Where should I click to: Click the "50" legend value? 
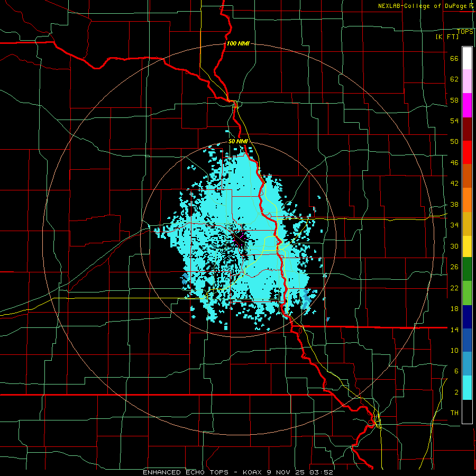[454, 141]
